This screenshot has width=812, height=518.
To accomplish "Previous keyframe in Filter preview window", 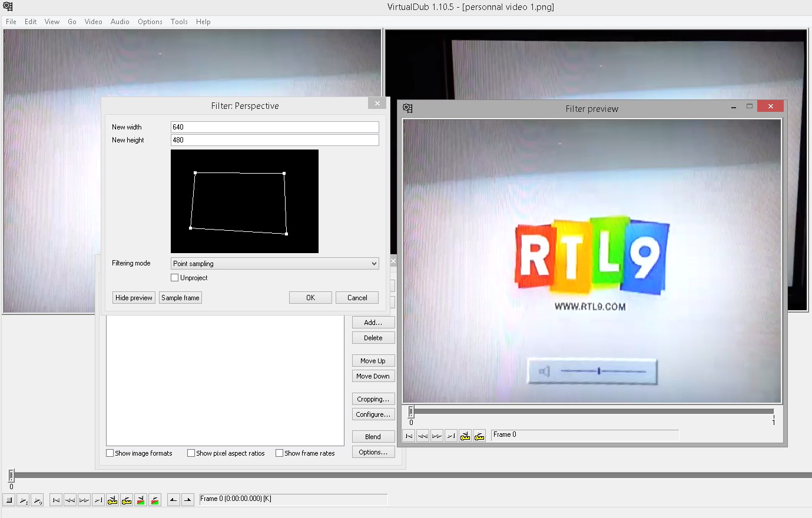I will pos(466,436).
